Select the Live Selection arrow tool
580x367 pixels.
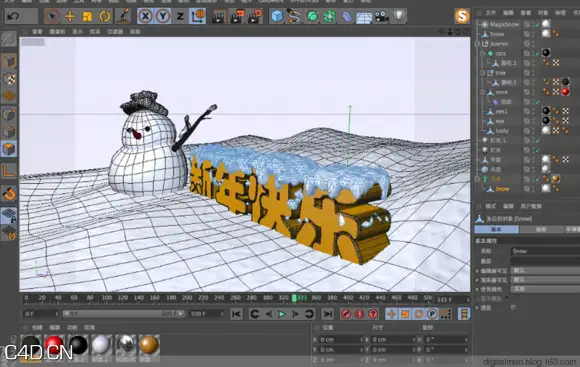[x=52, y=16]
